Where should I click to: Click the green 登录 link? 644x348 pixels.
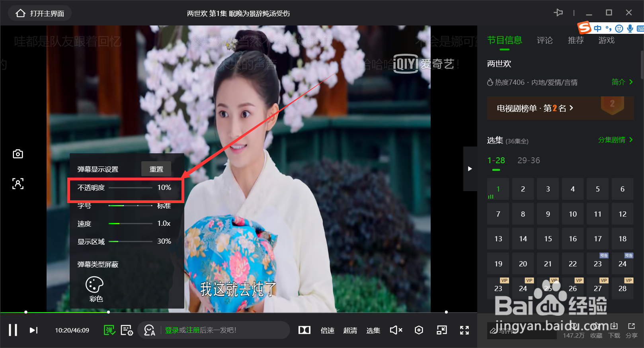(172, 330)
